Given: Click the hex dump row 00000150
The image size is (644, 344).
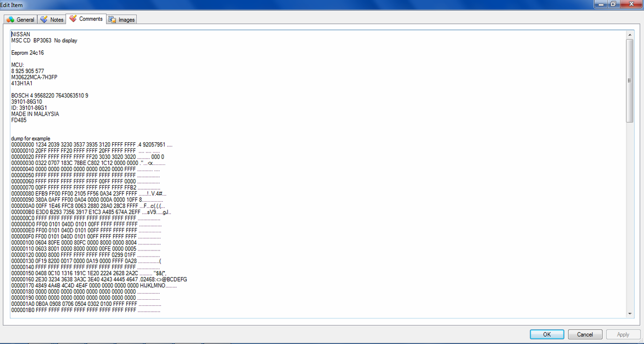Looking at the screenshot, I should [x=89, y=273].
